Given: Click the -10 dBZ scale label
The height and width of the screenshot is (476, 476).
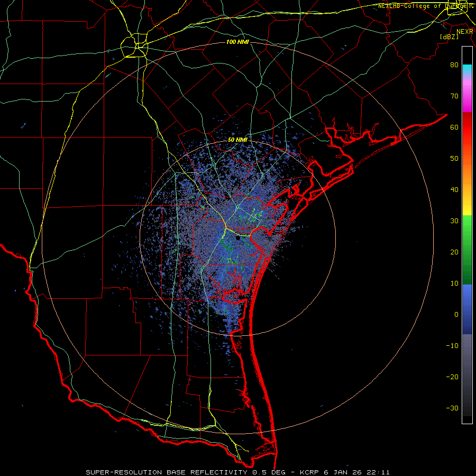Looking at the screenshot, I should [x=452, y=346].
